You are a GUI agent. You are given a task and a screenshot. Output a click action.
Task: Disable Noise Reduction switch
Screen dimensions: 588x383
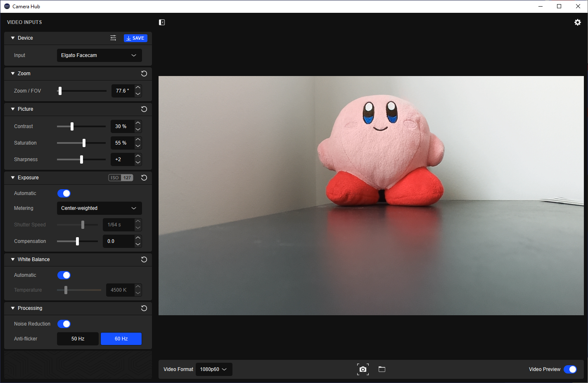tap(64, 324)
